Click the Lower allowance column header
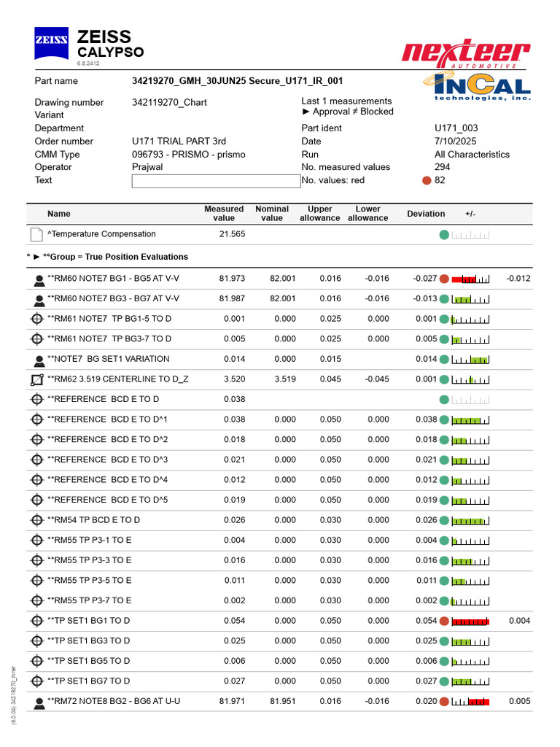This screenshot has height=747, width=560. (368, 214)
